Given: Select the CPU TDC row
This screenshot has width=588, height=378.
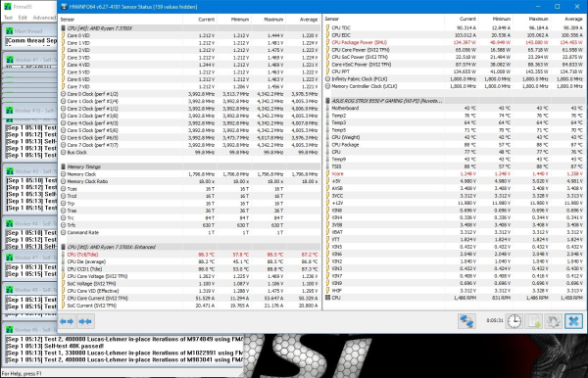Looking at the screenshot, I should [454, 27].
